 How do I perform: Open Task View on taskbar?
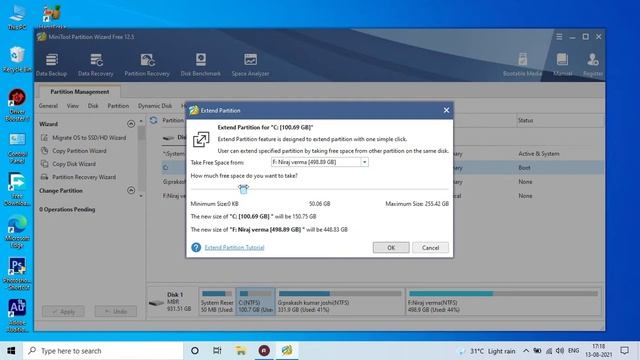point(217,351)
